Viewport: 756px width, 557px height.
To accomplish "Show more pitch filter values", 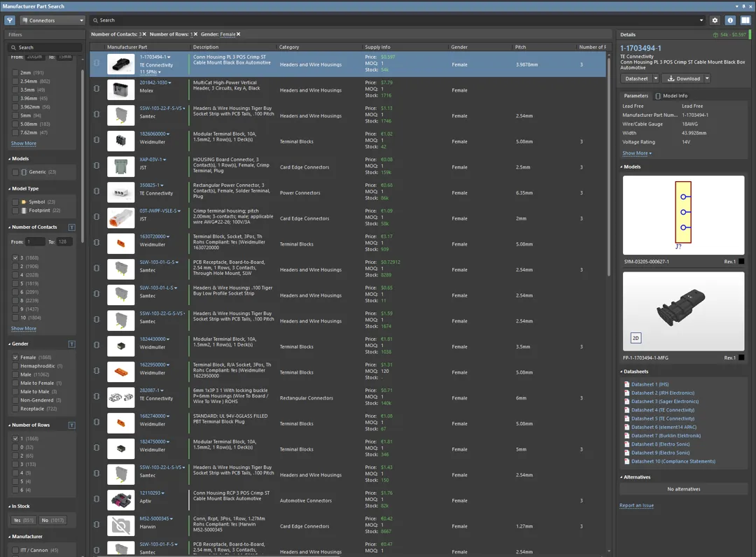I will click(x=24, y=143).
